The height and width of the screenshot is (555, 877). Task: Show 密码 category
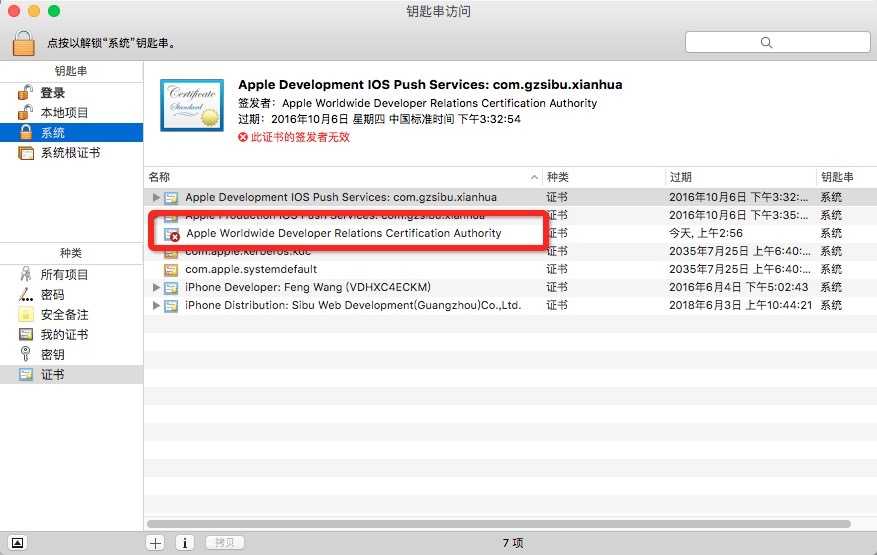coord(72,294)
